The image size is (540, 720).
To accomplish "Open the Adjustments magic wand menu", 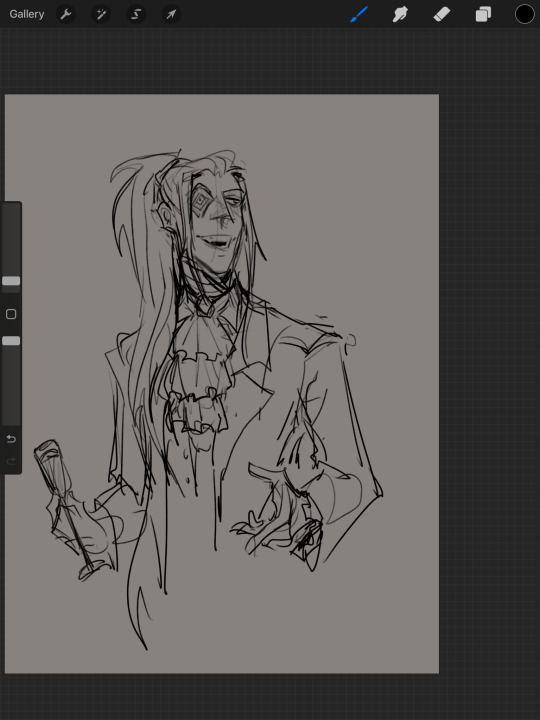I will click(x=101, y=14).
